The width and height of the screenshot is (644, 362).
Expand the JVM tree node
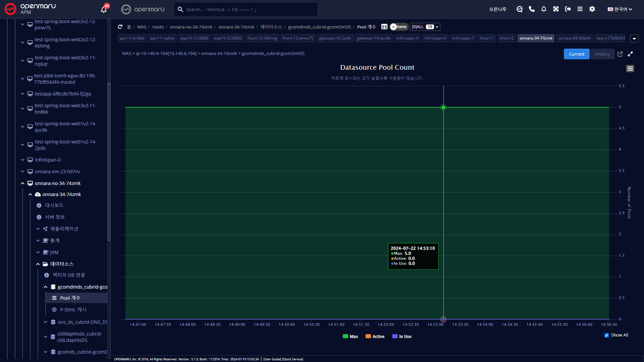(x=38, y=252)
